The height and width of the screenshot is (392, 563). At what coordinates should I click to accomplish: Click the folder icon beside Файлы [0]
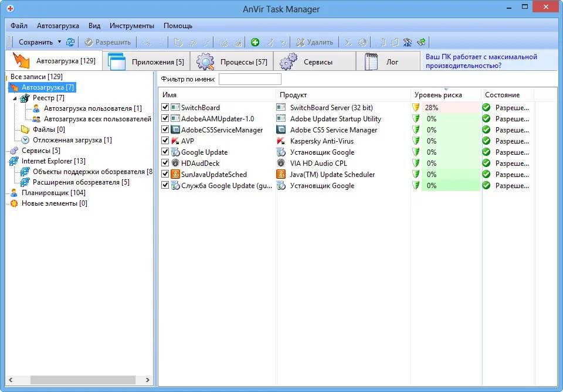click(x=25, y=129)
